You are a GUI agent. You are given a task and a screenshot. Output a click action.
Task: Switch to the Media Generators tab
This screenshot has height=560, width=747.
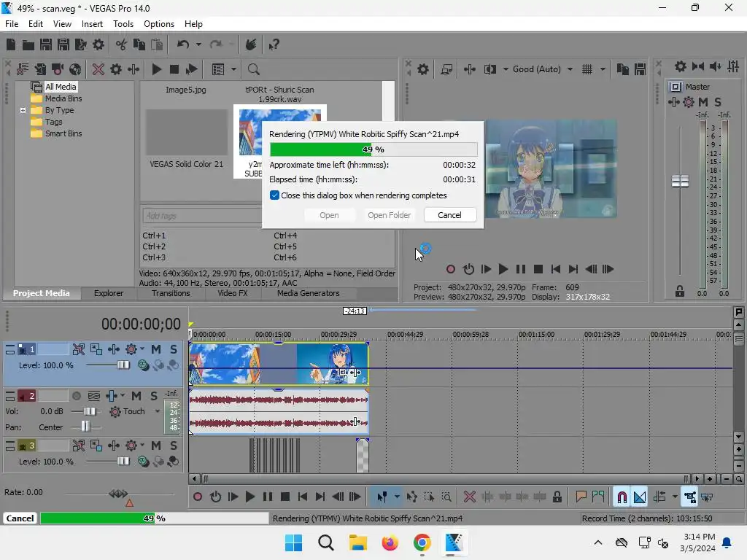pyautogui.click(x=309, y=293)
